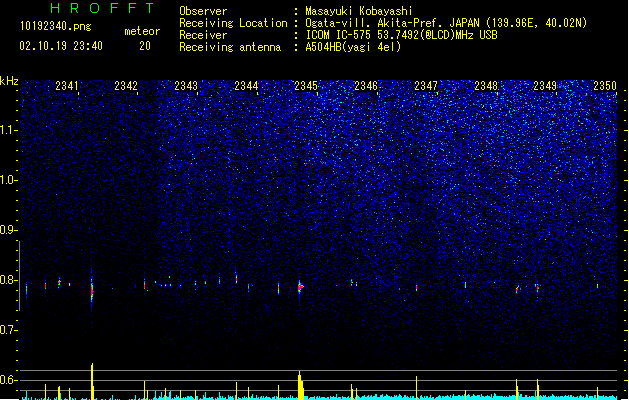This screenshot has height=400, width=629.
Task: Click the meteor count label
Action: [x=142, y=31]
